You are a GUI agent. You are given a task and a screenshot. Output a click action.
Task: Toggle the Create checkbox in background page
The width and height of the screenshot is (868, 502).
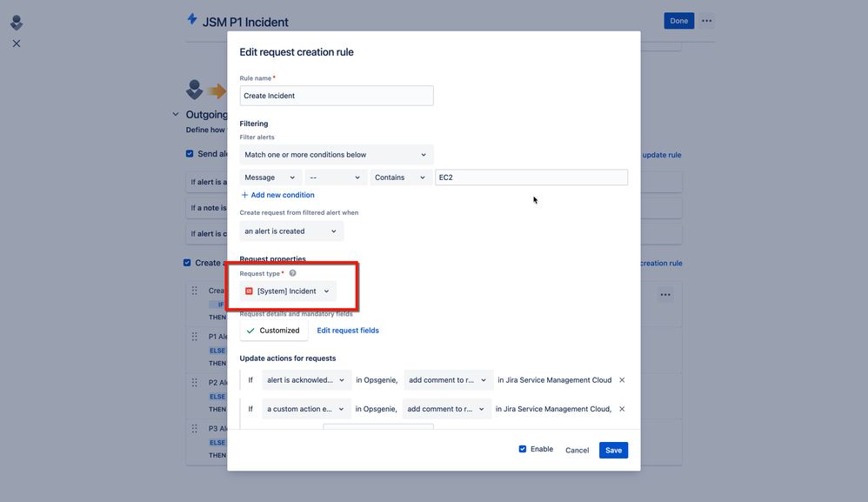tap(187, 263)
